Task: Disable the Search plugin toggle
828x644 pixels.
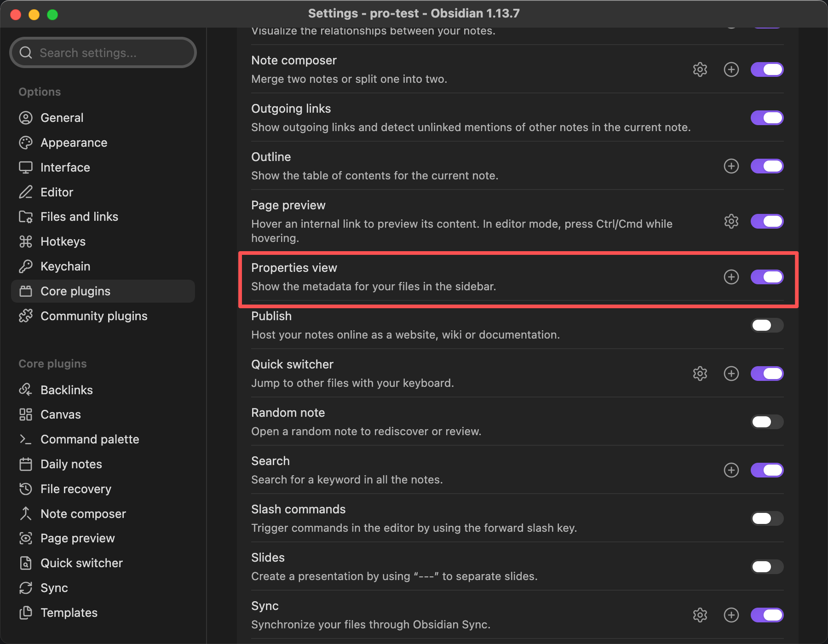Action: click(x=767, y=470)
